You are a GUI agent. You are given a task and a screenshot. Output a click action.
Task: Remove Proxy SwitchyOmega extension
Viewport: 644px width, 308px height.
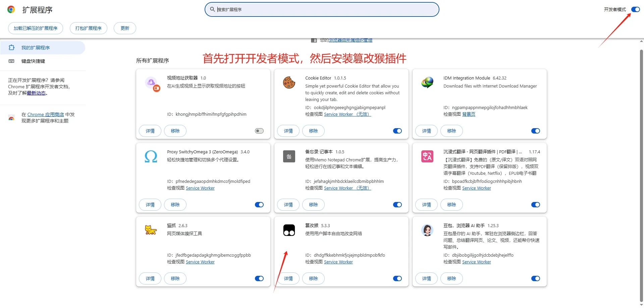[175, 205]
